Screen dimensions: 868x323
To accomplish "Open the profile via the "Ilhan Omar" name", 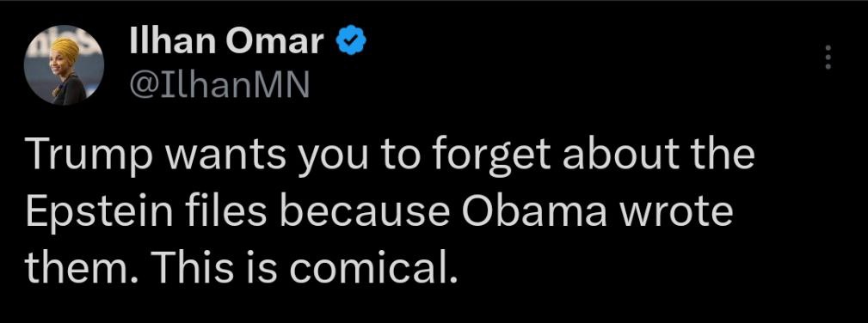I will [x=226, y=41].
